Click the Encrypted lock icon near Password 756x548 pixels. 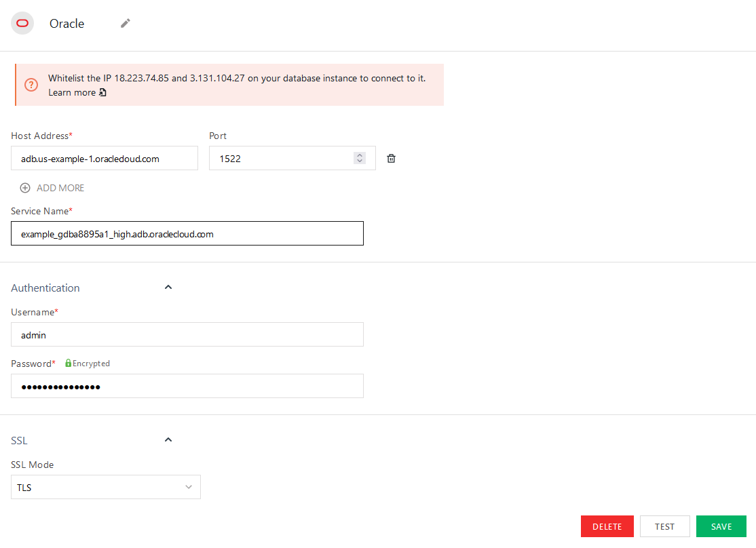click(x=69, y=363)
